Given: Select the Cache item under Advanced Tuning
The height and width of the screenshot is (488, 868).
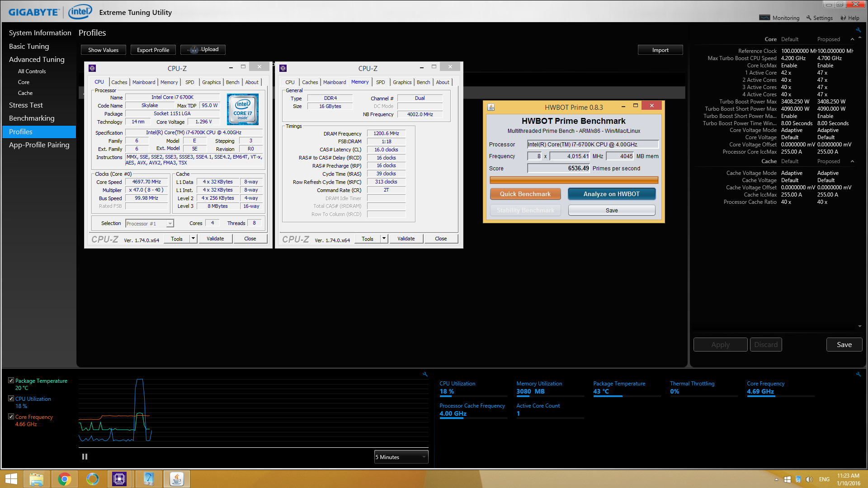Looking at the screenshot, I should click(25, 93).
